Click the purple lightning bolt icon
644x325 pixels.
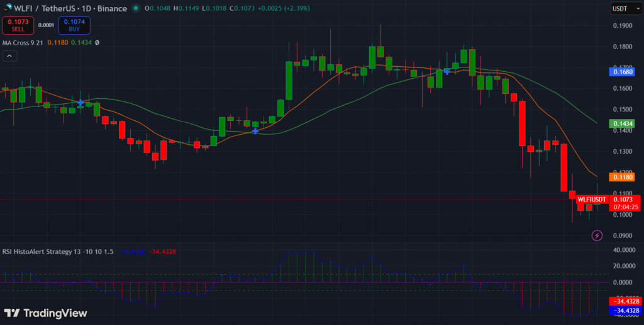[597, 236]
